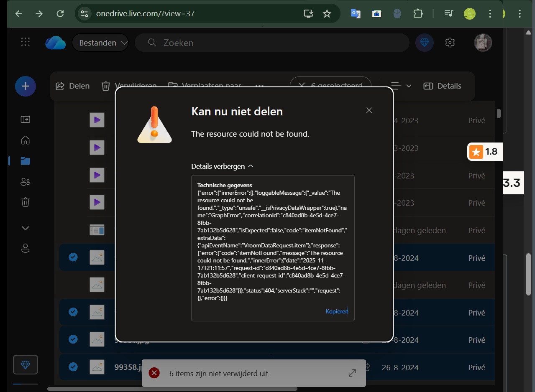
Task: Uncheck the file dated 8-2024 above dagen geleden
Action: point(73,257)
